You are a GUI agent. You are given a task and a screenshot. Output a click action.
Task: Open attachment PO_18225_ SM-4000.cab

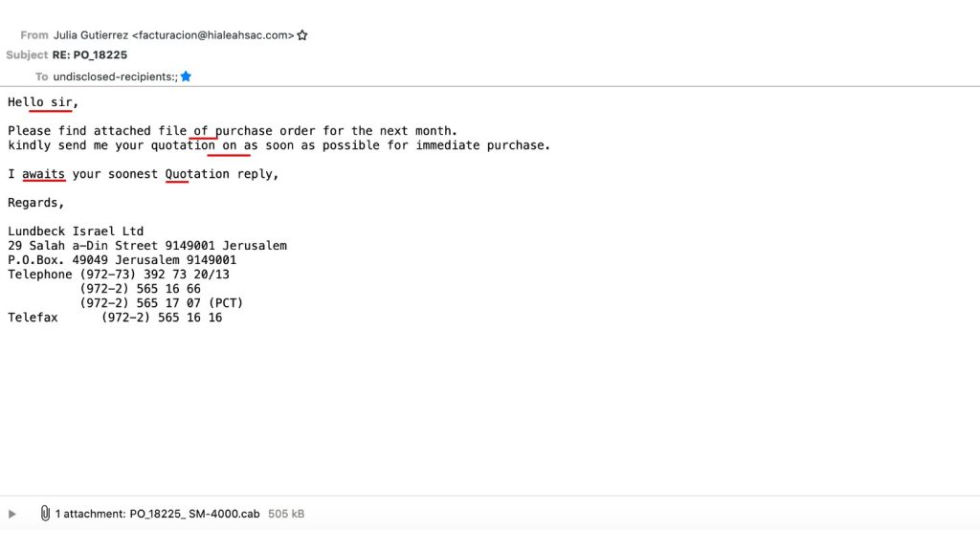(194, 514)
